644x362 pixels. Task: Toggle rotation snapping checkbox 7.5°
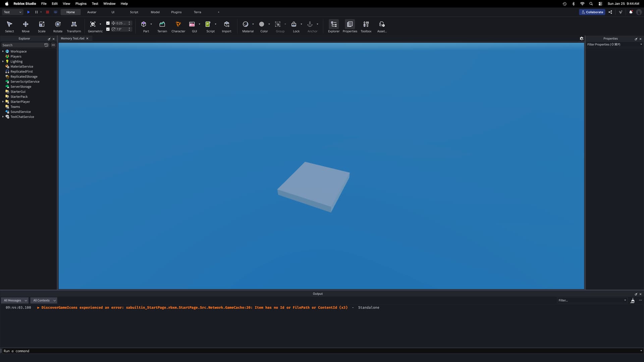pos(108,29)
